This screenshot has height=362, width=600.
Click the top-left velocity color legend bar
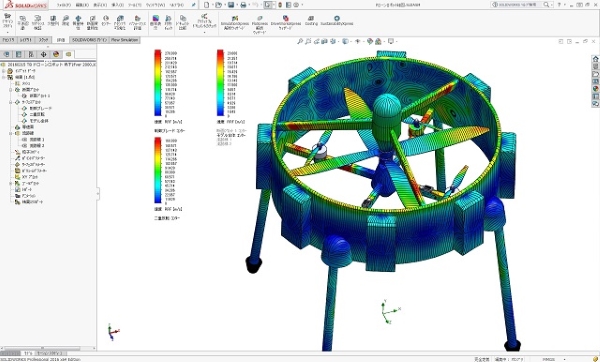coord(158,83)
